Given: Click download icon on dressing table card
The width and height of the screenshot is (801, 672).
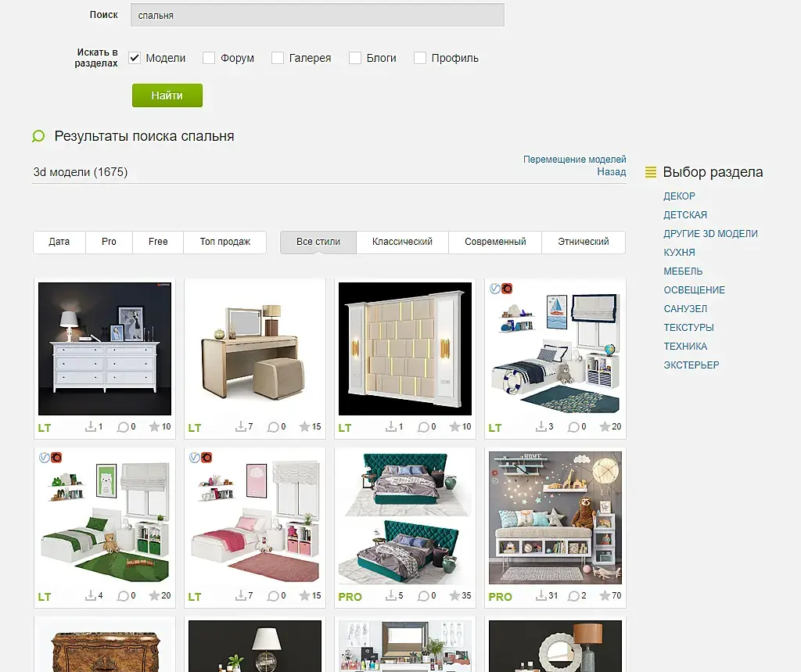Looking at the screenshot, I should click(x=241, y=426).
